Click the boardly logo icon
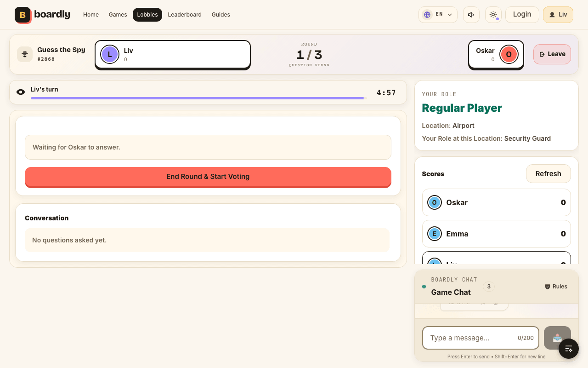Screen dimensions: 588x368 23,15
